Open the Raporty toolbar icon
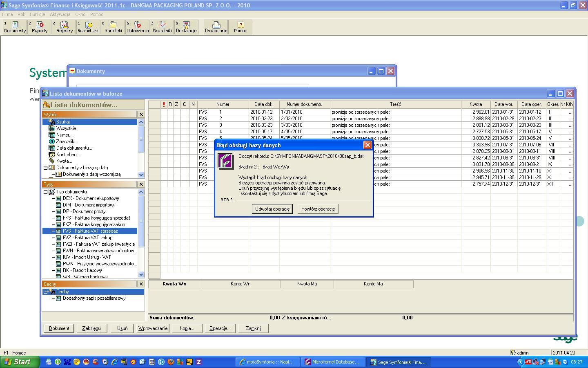Image resolution: width=588 pixels, height=368 pixels. pos(40,27)
